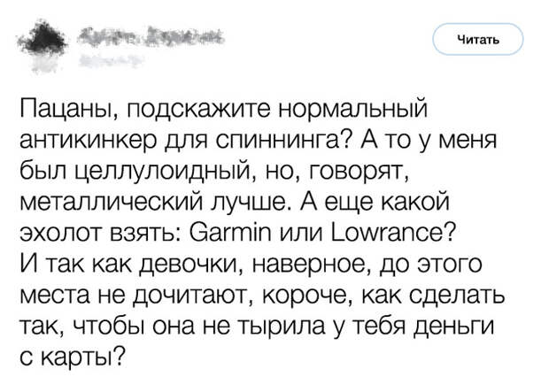Click the blurred account handle under name
The height and width of the screenshot is (392, 549).
112,60
